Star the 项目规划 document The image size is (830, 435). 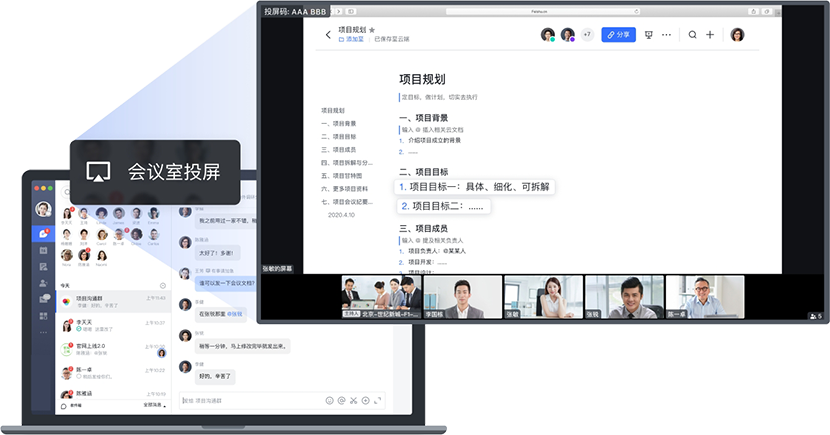[x=372, y=31]
